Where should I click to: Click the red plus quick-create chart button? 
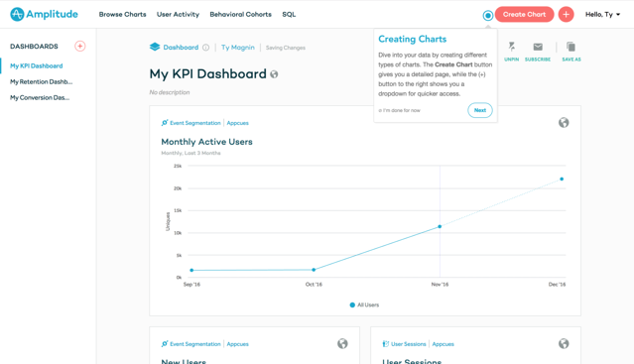[x=566, y=15]
